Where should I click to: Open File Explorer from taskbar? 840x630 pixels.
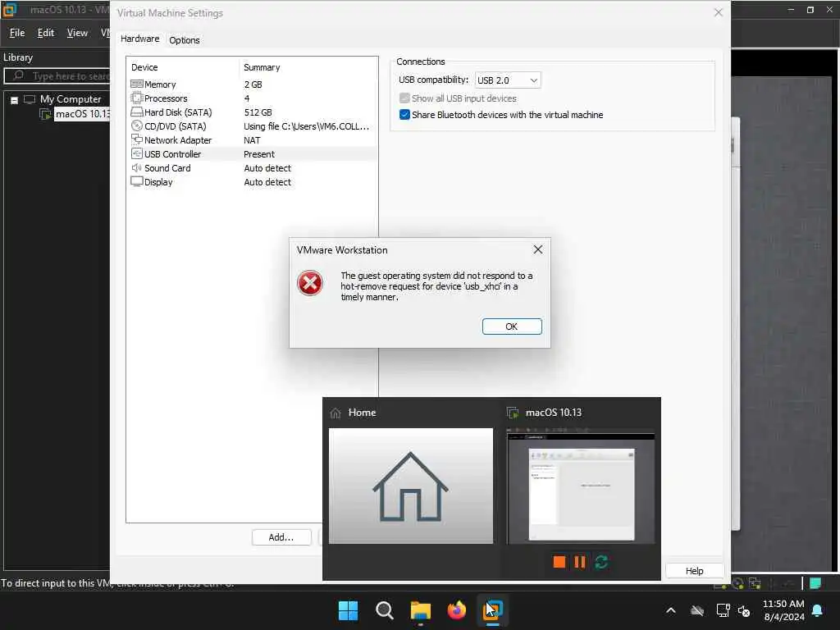click(421, 610)
